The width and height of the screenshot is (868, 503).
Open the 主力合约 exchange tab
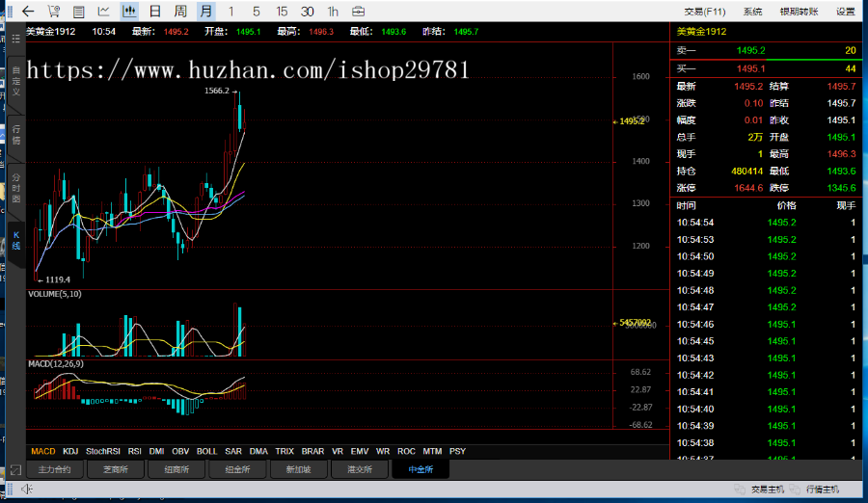(x=54, y=469)
